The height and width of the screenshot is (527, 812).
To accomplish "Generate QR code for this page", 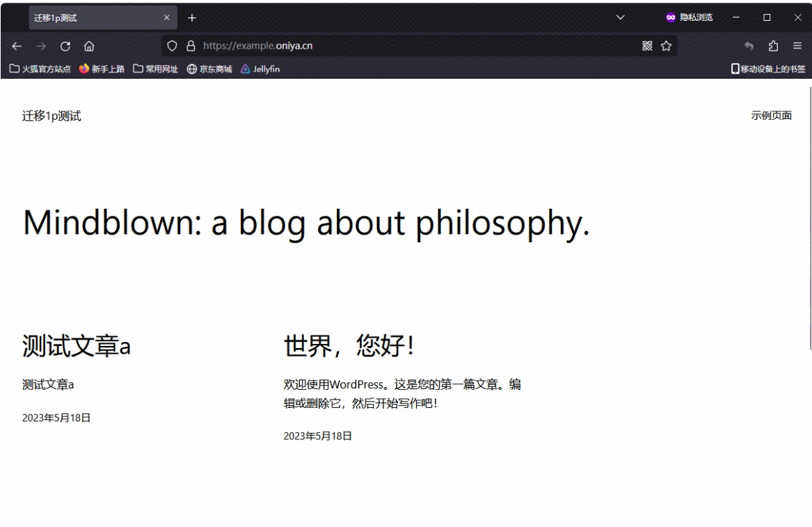I will point(648,47).
